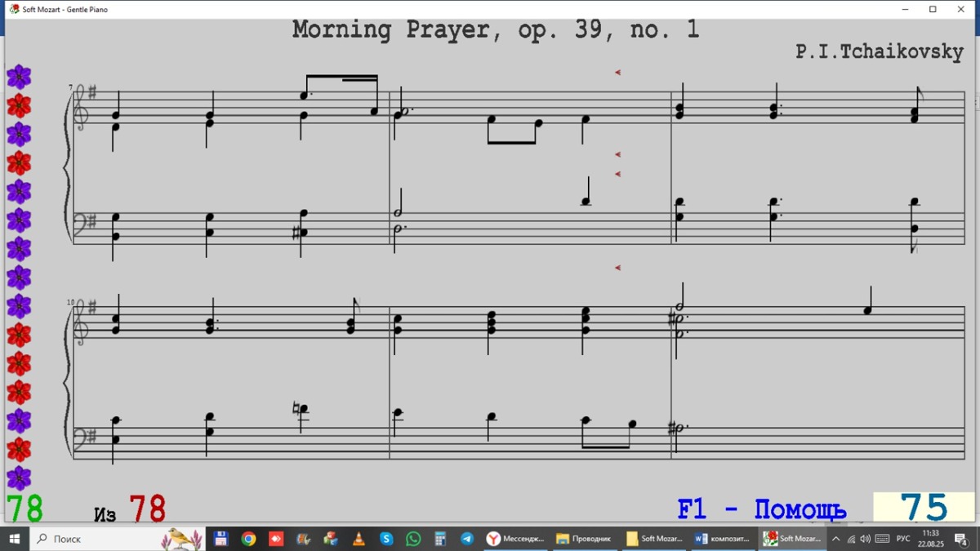Switch to the Soft Mozar... folder window
Screen dimensions: 980x551
point(653,539)
